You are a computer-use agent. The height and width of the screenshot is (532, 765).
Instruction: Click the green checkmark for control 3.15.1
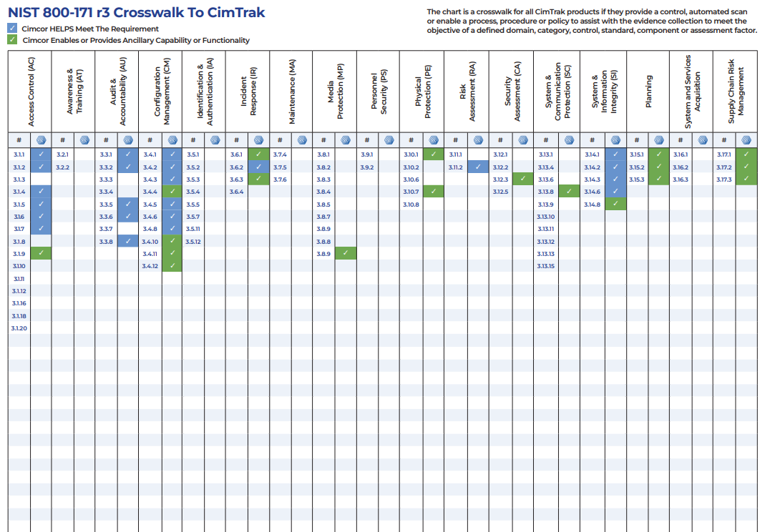659,154
